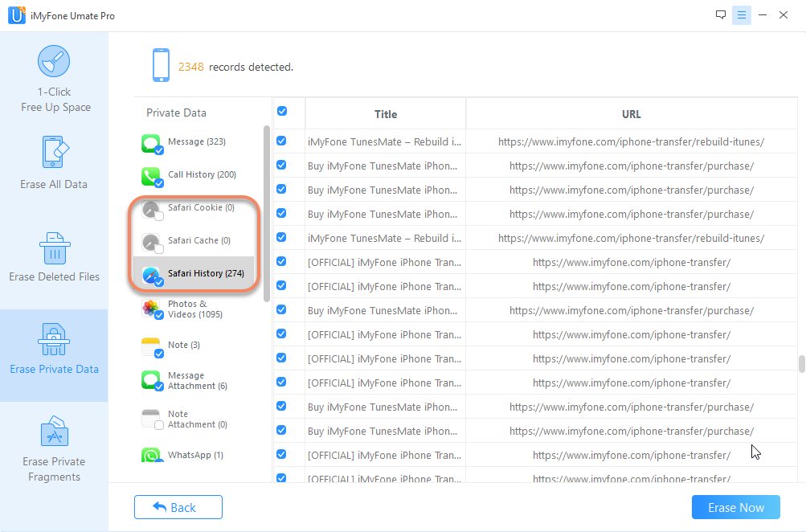Close the Umate Pro window

point(783,15)
